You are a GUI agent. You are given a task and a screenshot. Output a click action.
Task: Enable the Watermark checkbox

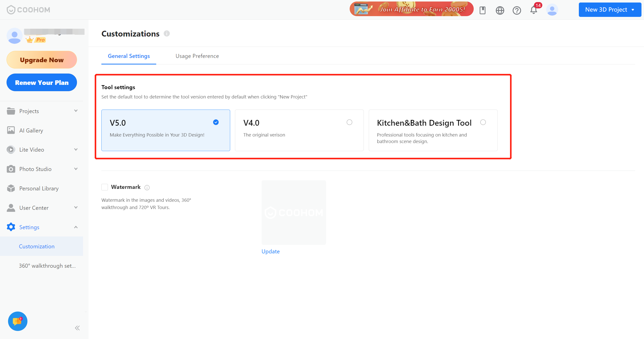(105, 187)
